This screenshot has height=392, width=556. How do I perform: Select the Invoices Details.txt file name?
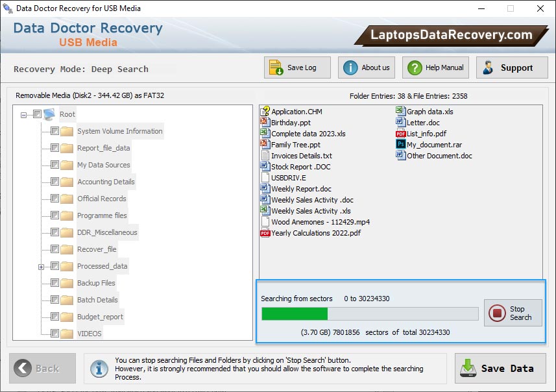tap(302, 156)
